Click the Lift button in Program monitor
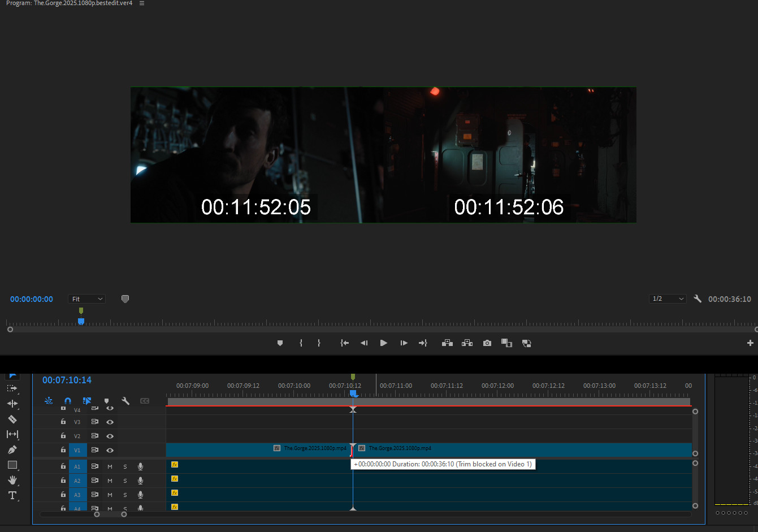758x532 pixels. pyautogui.click(x=447, y=343)
